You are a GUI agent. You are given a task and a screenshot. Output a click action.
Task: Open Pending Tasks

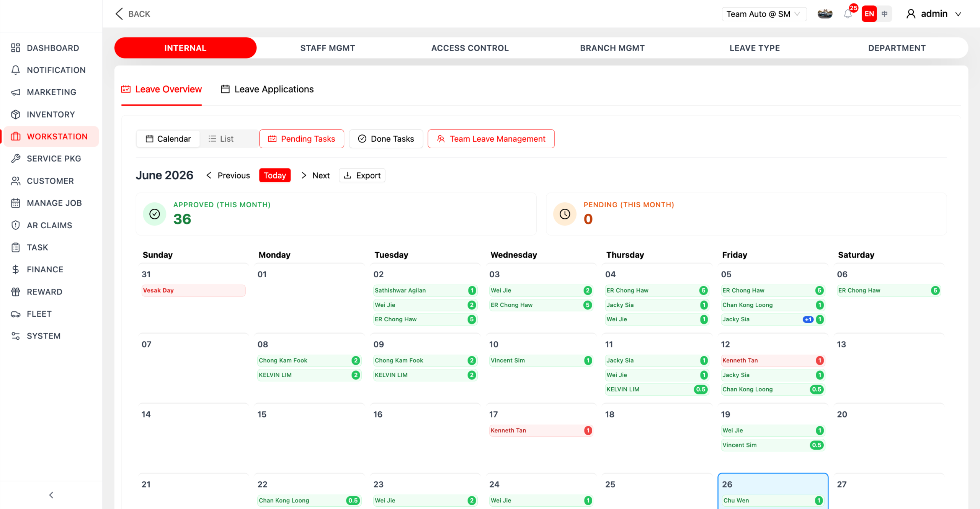(x=302, y=139)
